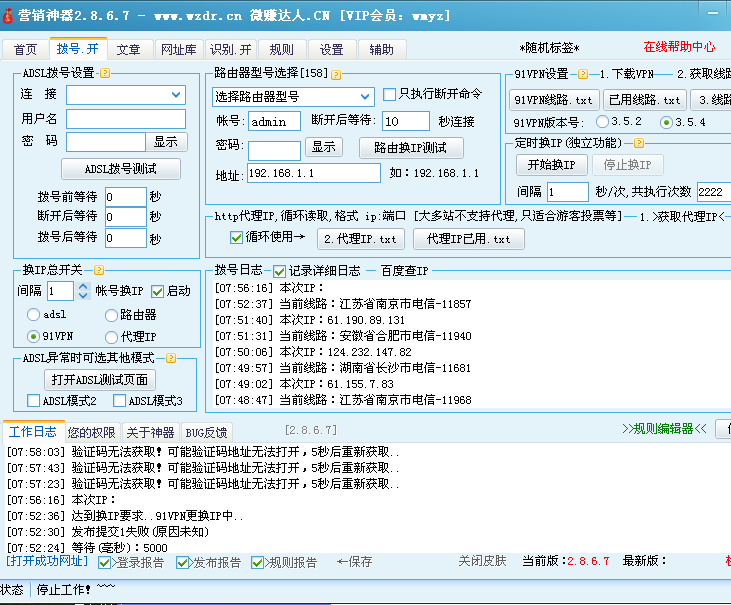Focus the 拨号前等待 seconds field

pyautogui.click(x=126, y=197)
